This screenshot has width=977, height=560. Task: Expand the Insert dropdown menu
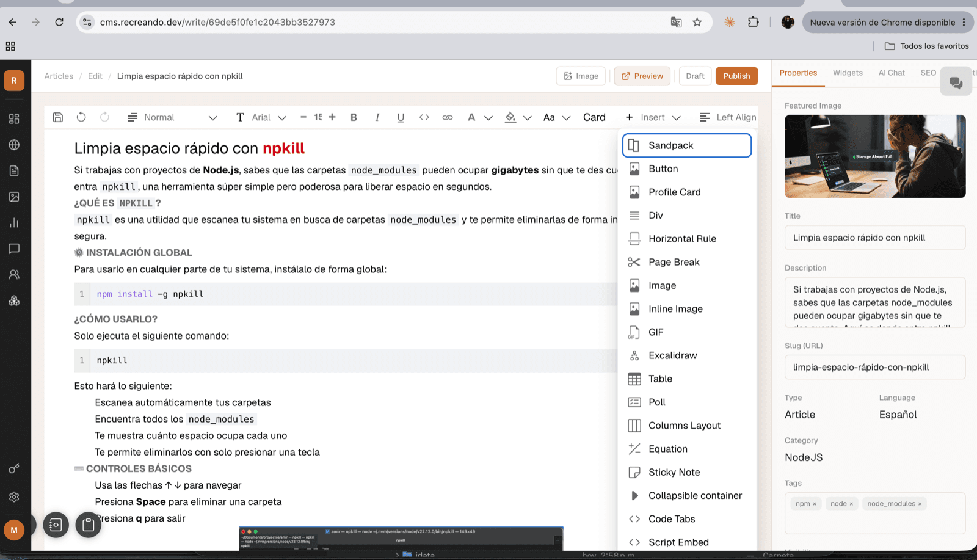pos(653,117)
